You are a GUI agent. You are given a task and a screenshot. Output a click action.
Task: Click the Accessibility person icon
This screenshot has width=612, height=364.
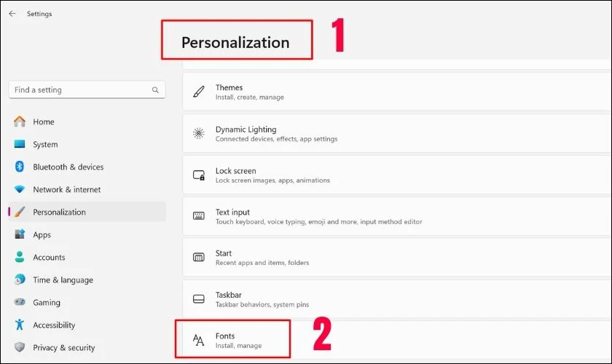tap(20, 325)
